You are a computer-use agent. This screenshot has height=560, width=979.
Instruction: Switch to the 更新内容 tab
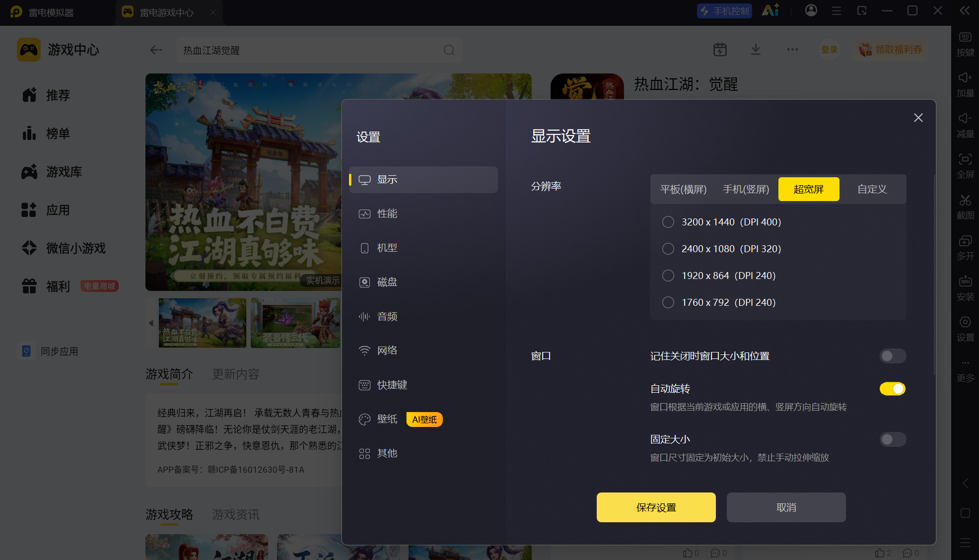[236, 374]
